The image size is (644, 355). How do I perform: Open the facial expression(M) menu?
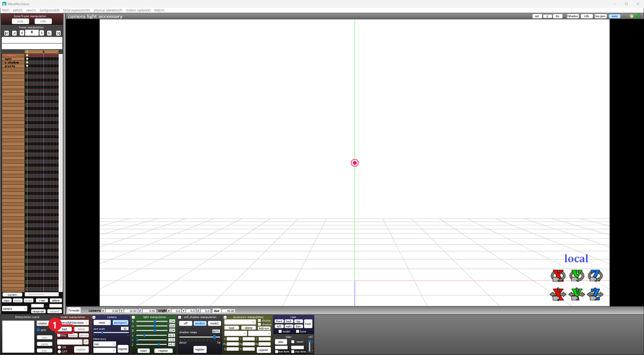76,10
